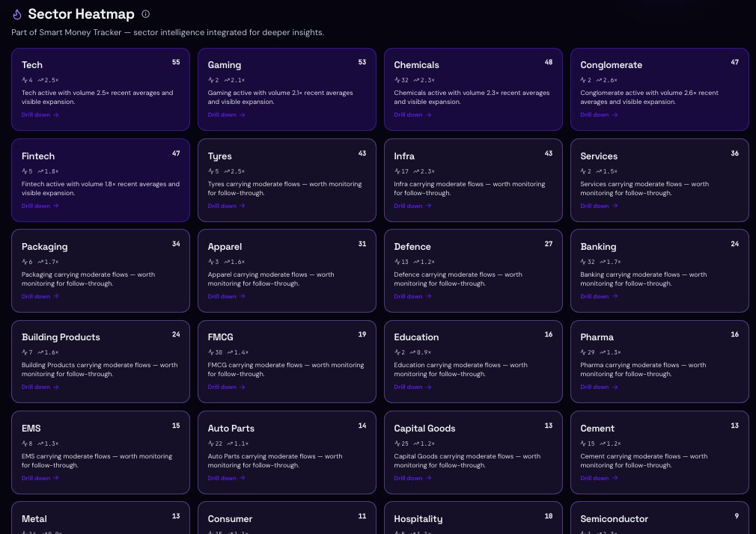The height and width of the screenshot is (534, 756).
Task: Click the trend arrow icon on Tyres card
Action: 227,171
